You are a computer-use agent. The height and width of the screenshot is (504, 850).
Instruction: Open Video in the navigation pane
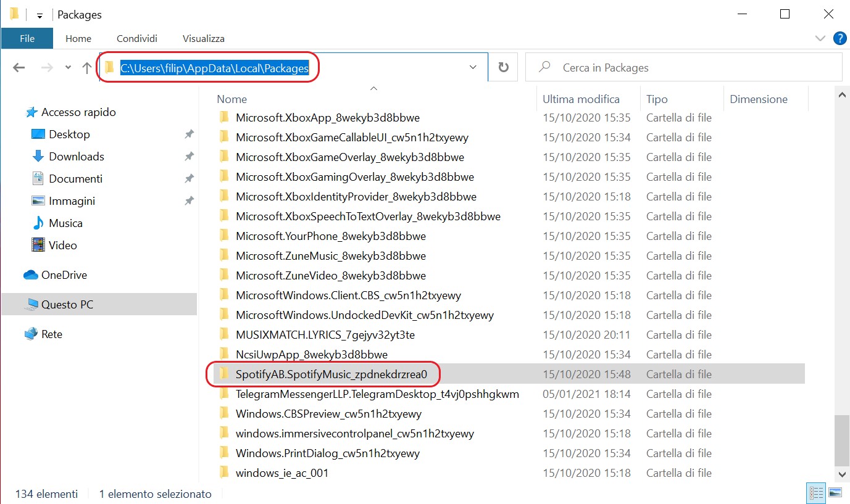tap(62, 246)
